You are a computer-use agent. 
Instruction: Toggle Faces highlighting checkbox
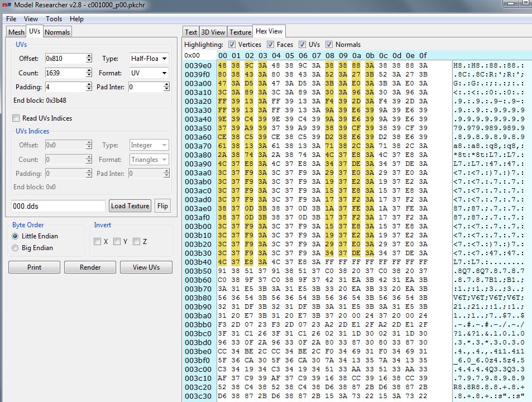[270, 45]
